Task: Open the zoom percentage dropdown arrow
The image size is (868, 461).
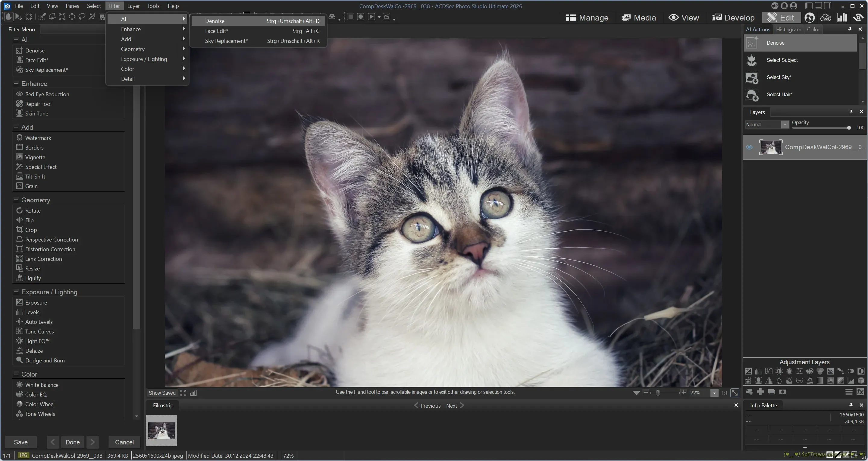Action: click(x=714, y=393)
